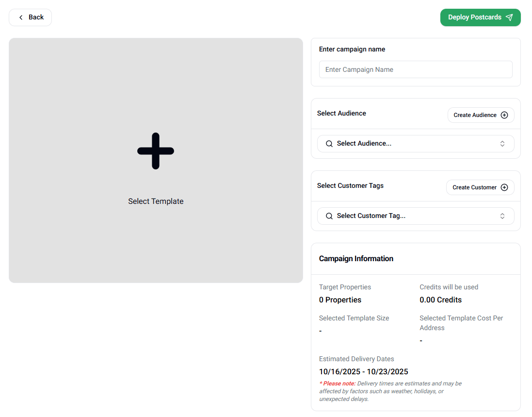This screenshot has width=532, height=417.
Task: Expand the audience list using its up-down chevron
Action: [x=502, y=144]
